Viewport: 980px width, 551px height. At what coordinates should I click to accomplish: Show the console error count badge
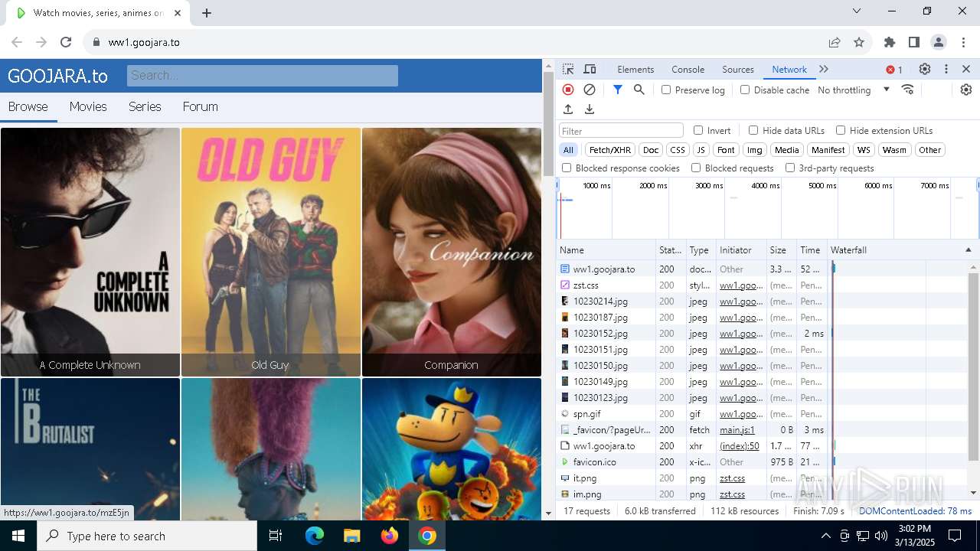coord(894,70)
